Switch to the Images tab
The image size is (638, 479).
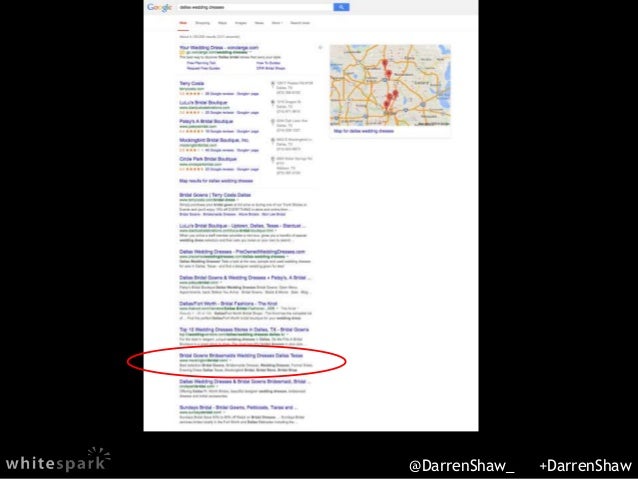tap(241, 23)
